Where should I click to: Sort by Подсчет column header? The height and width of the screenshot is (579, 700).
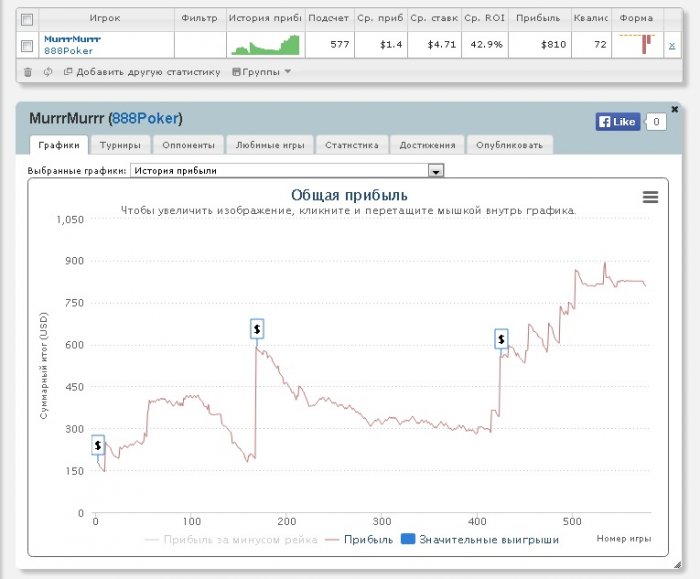329,18
